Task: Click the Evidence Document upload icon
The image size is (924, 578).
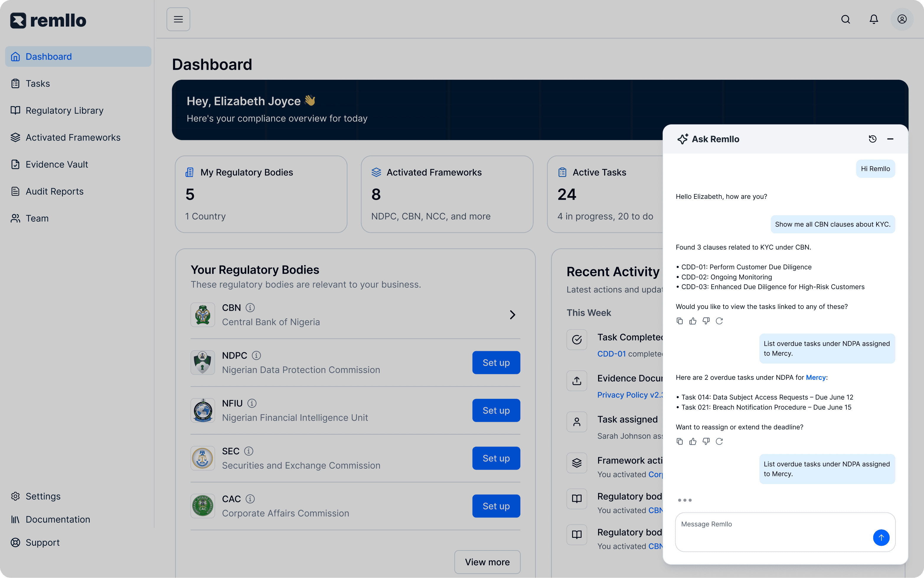Action: 577,380
